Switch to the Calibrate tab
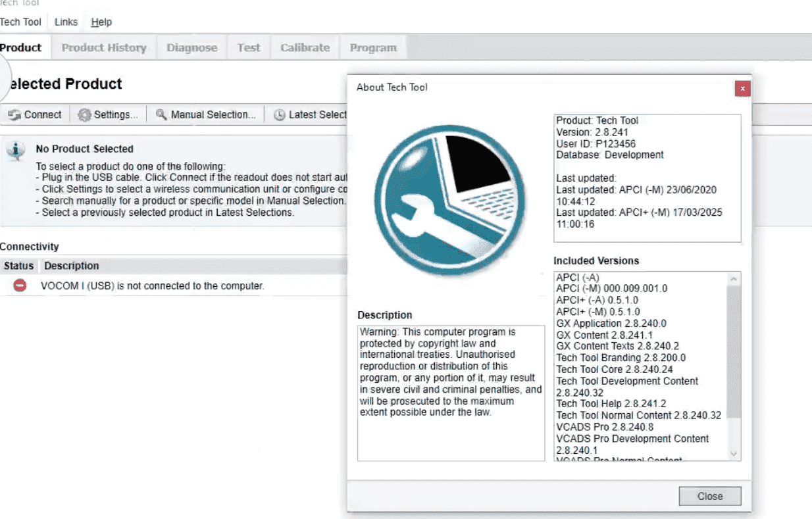The image size is (812, 519). click(x=305, y=48)
